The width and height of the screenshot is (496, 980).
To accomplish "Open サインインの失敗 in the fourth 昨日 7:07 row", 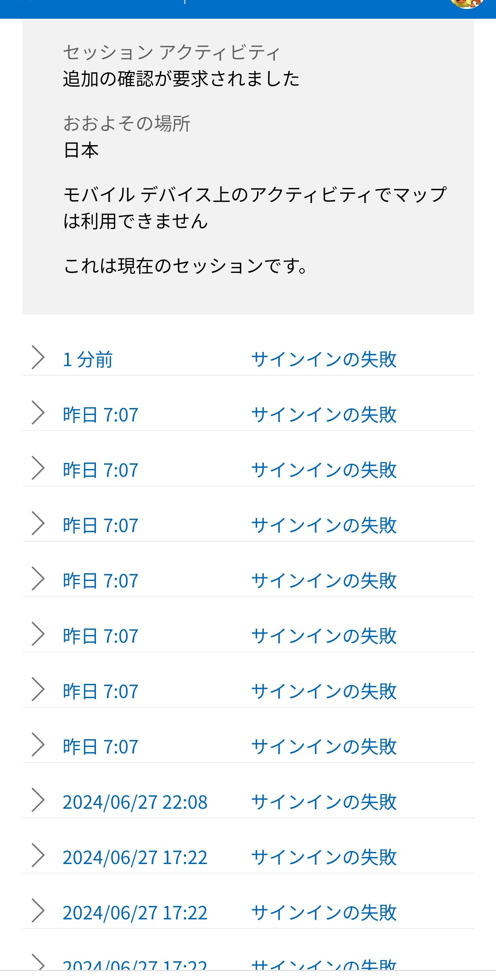I will click(324, 581).
